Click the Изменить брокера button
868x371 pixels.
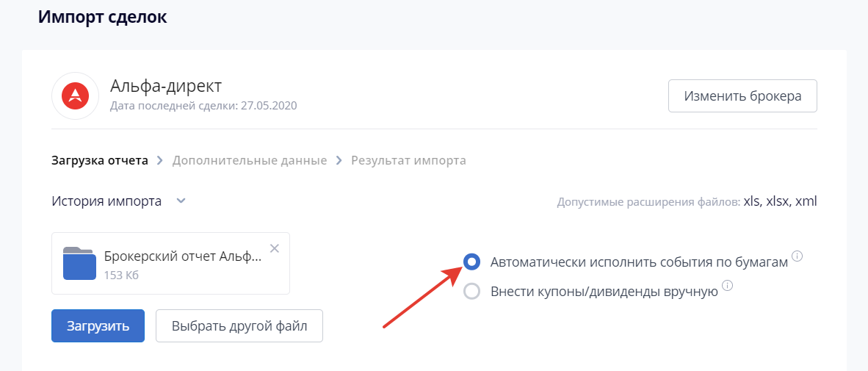point(742,96)
